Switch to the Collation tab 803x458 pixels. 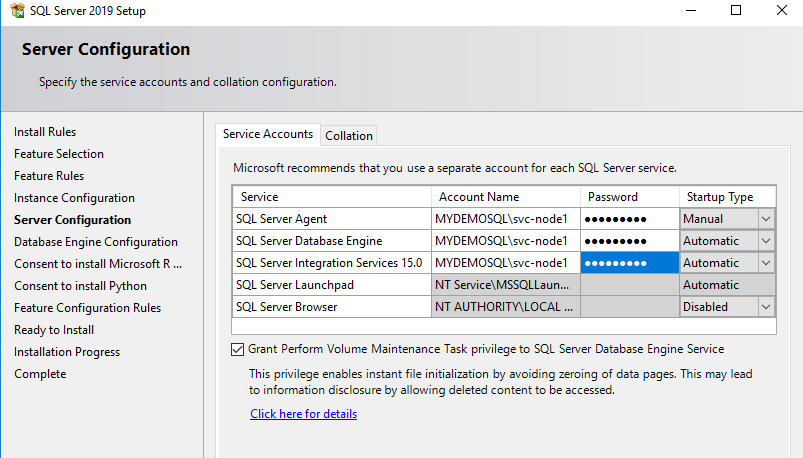tap(349, 136)
